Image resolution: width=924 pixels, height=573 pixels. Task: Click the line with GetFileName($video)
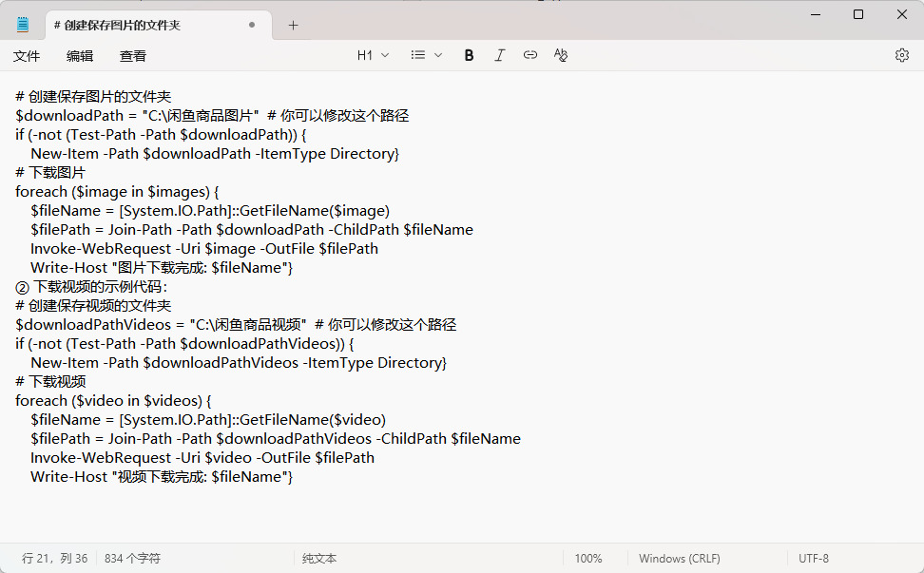208,420
